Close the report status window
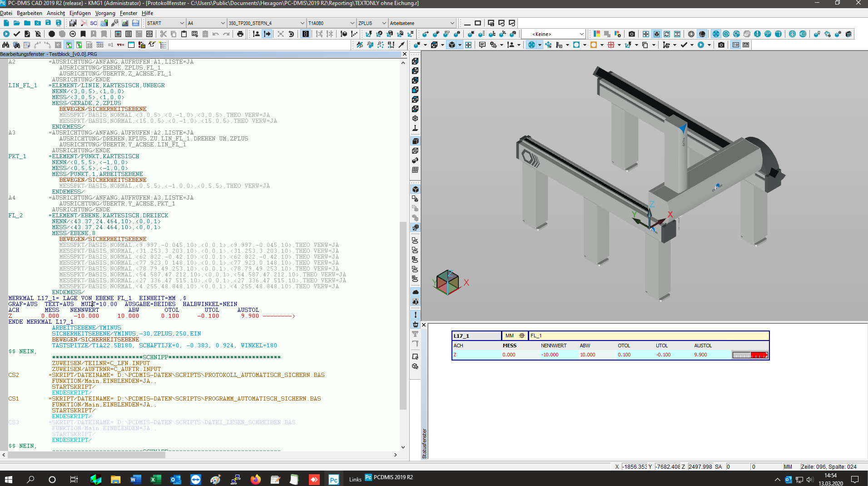Viewport: 868px width, 486px height. pos(424,325)
